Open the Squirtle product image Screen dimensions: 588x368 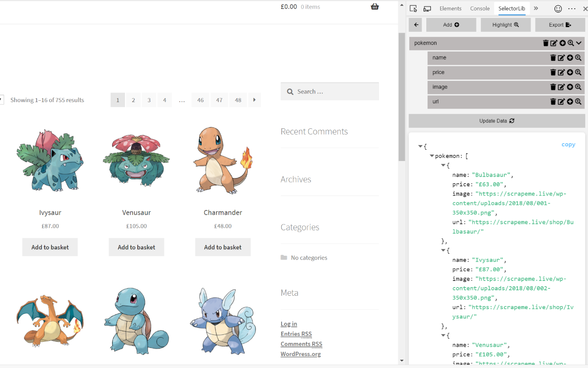coord(136,321)
